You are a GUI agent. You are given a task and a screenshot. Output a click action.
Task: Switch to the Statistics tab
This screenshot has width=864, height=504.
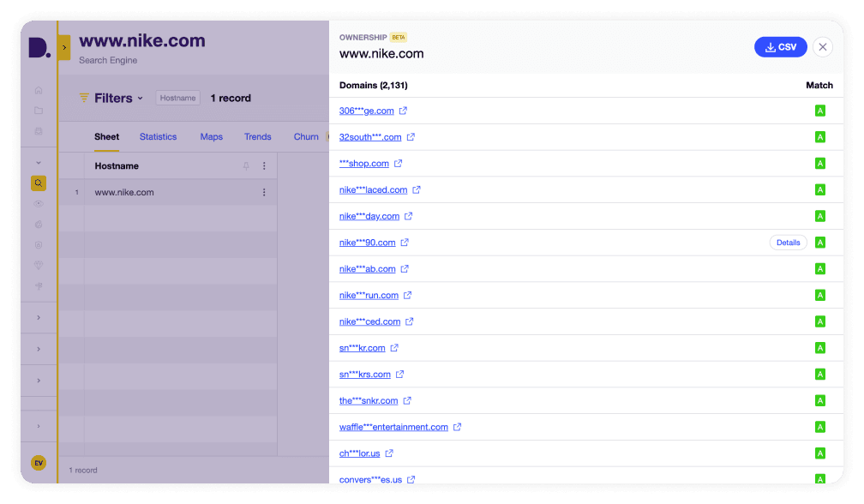click(x=158, y=136)
